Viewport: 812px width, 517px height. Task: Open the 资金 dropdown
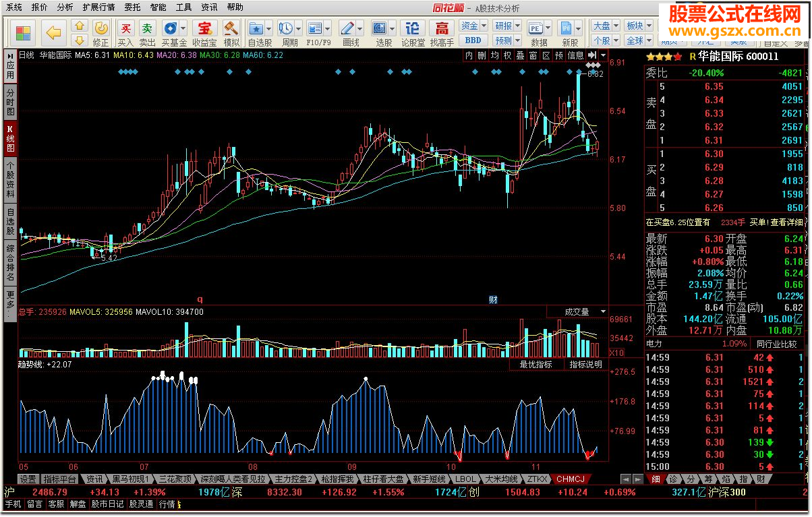473,26
